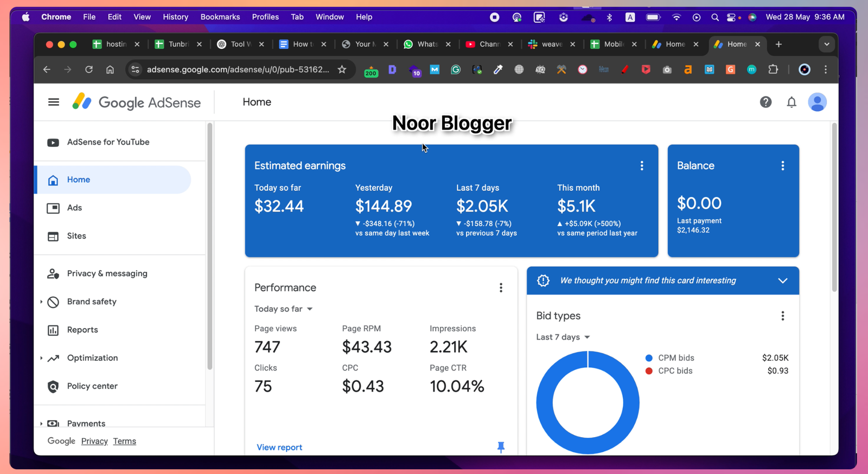868x474 pixels.
Task: Click the CPM bids blue legend dot
Action: click(649, 358)
